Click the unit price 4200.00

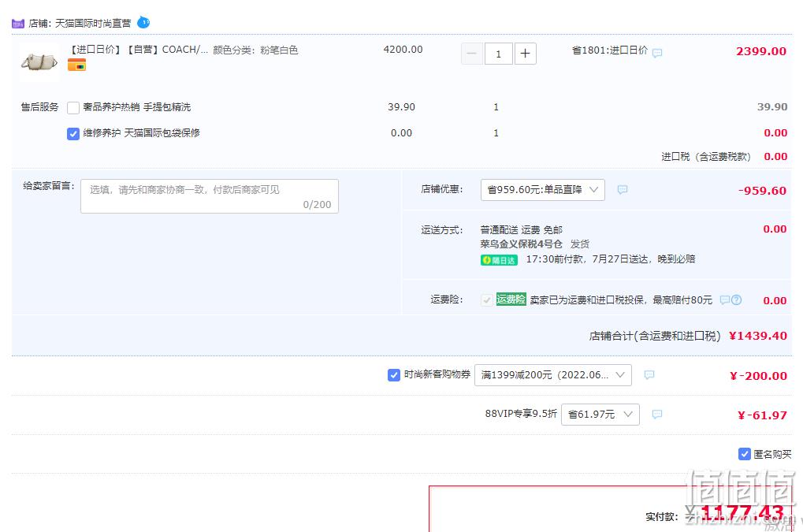click(x=403, y=50)
